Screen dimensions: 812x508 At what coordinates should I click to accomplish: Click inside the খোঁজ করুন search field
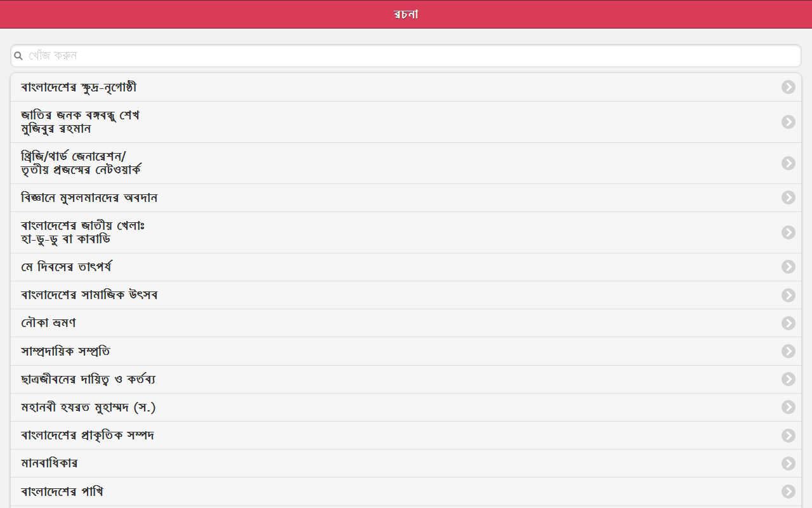coord(406,56)
